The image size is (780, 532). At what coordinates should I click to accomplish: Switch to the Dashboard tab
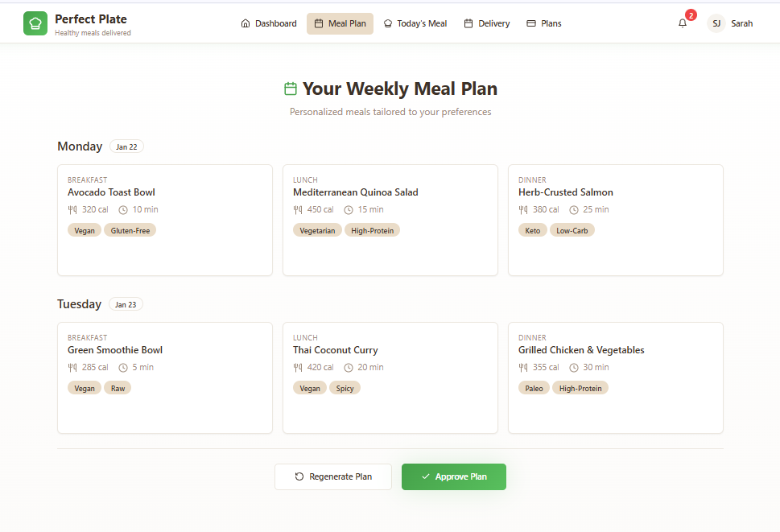(269, 23)
